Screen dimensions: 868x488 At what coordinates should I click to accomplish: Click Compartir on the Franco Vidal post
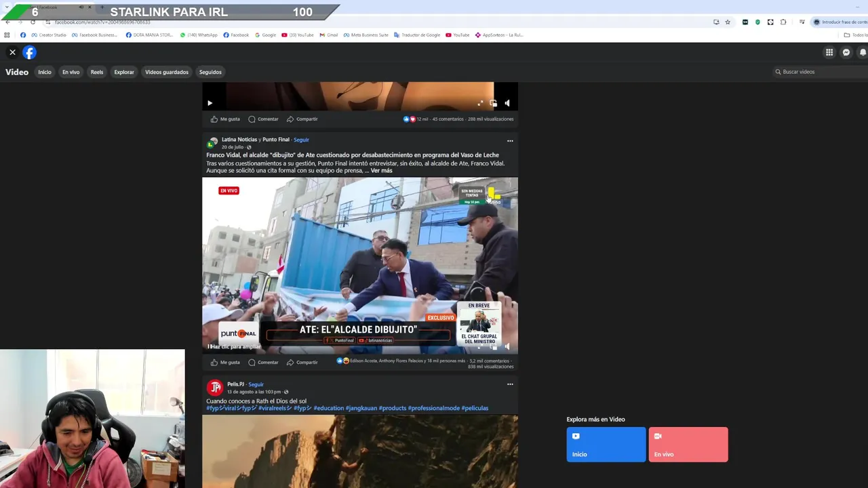[x=302, y=363]
